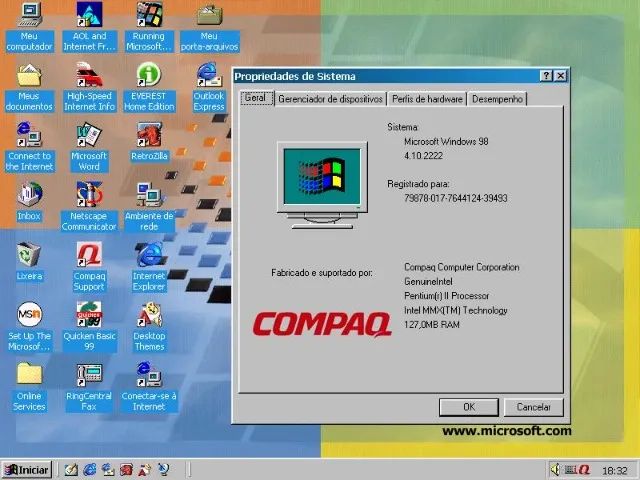The image size is (640, 480).
Task: Confirm with the OK button
Action: [x=469, y=407]
